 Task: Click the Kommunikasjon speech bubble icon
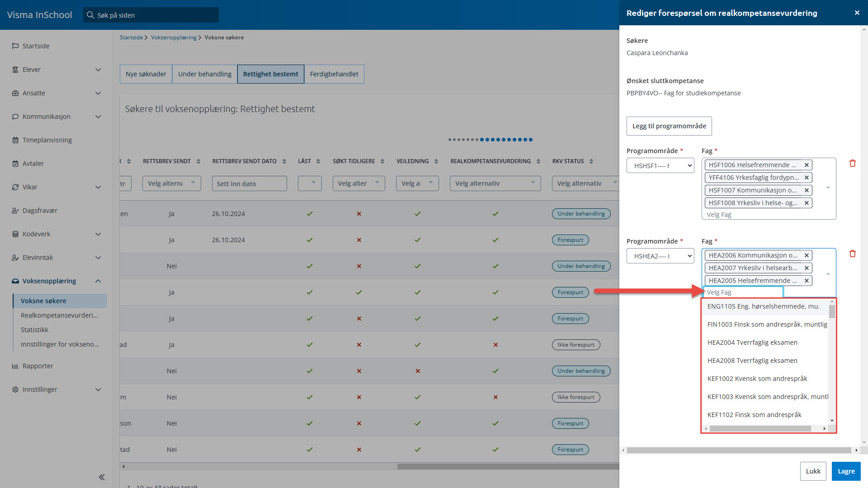point(15,117)
